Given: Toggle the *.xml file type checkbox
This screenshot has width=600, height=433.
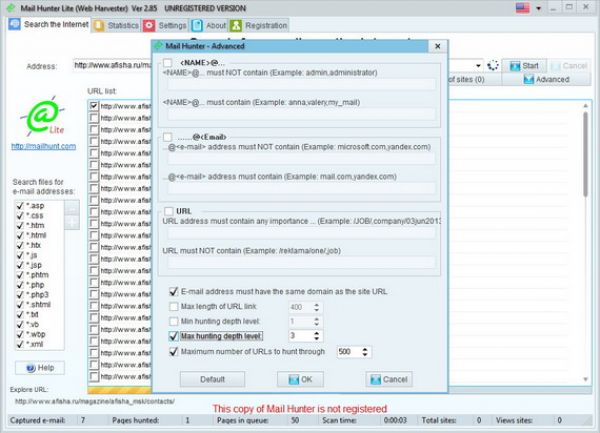Looking at the screenshot, I should pos(20,344).
